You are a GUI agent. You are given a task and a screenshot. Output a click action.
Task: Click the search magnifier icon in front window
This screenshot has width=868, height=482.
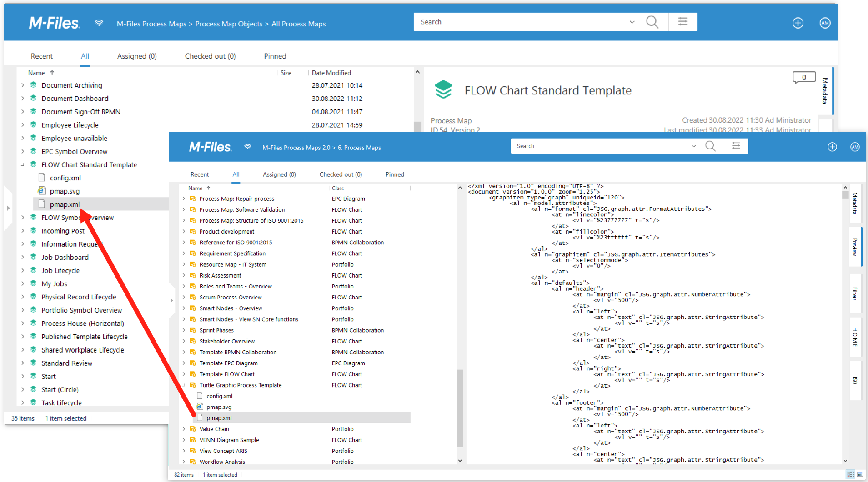(x=710, y=146)
